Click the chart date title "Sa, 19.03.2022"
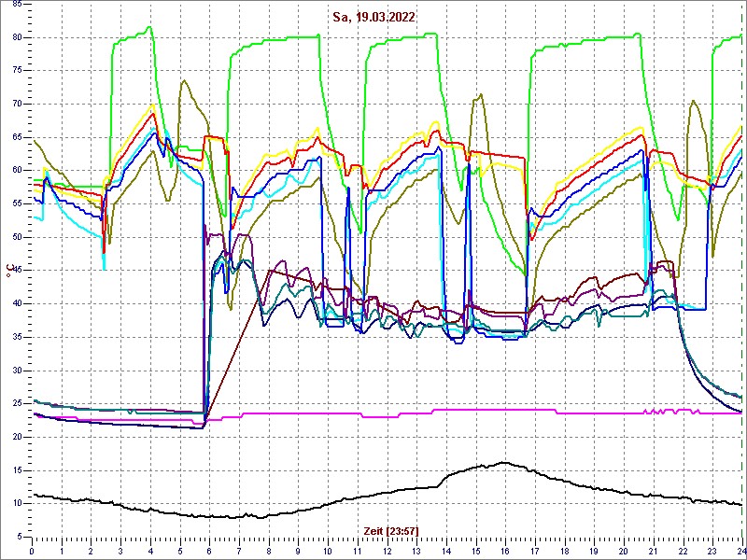Screen dimensions: 747x560 click(373, 18)
